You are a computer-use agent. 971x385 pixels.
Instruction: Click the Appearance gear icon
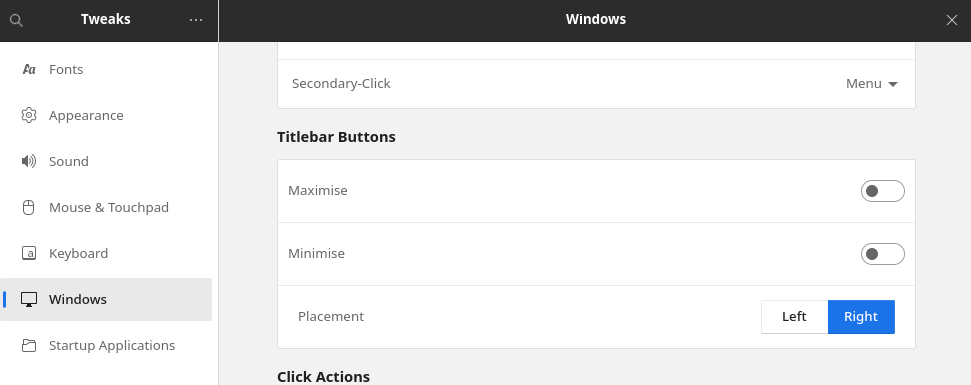coord(28,115)
